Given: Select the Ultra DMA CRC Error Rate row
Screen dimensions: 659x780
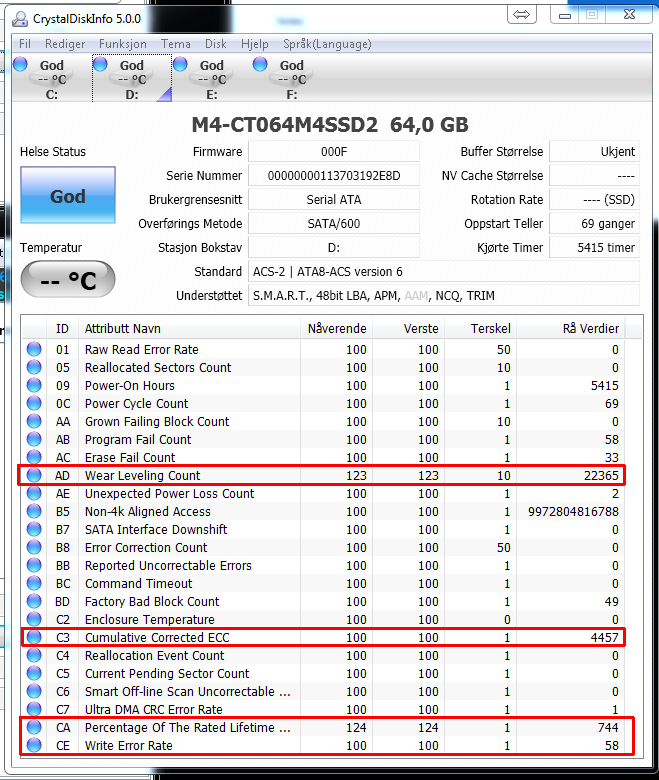Looking at the screenshot, I should point(323,709).
